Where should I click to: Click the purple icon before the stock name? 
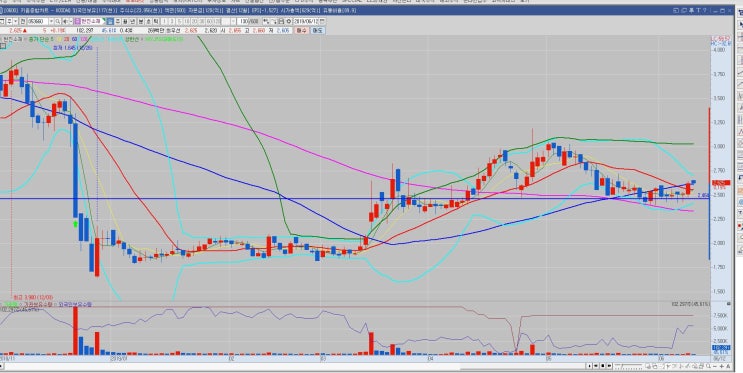click(77, 21)
